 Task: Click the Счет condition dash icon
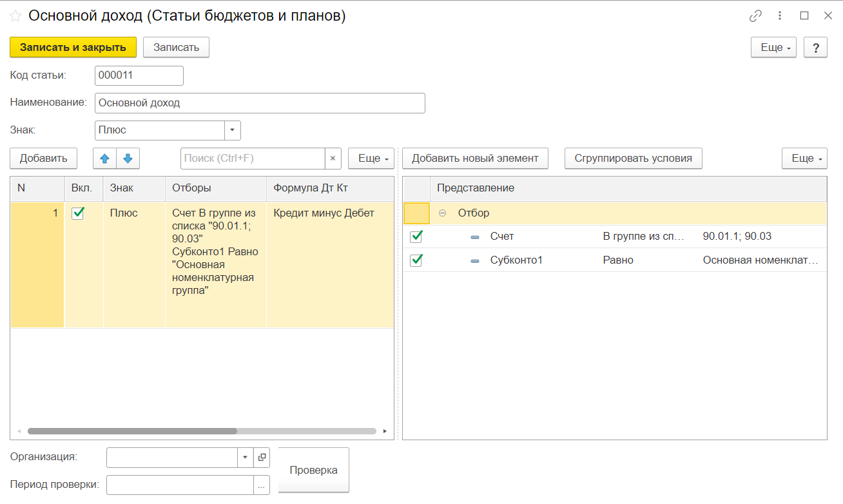[475, 237]
